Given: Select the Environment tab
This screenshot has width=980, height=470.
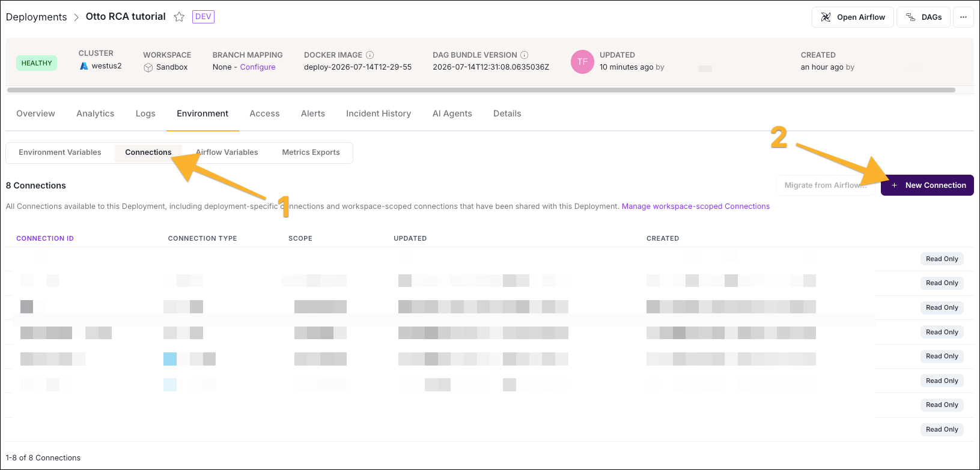Looking at the screenshot, I should (202, 113).
